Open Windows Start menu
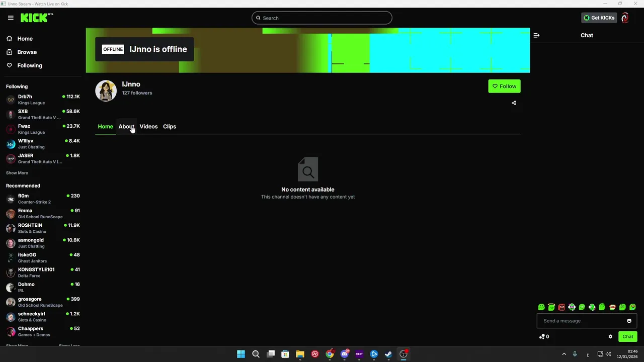The image size is (644, 362). 241,354
